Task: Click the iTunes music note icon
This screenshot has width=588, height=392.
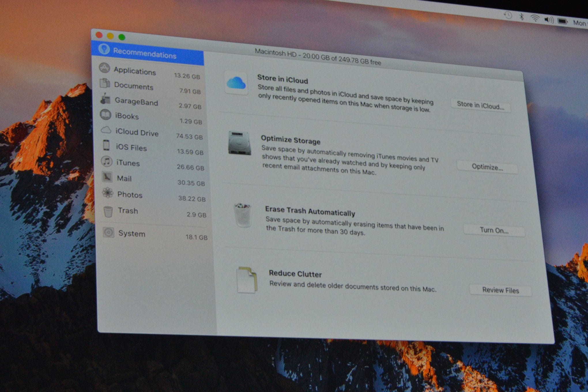Action: (x=107, y=161)
